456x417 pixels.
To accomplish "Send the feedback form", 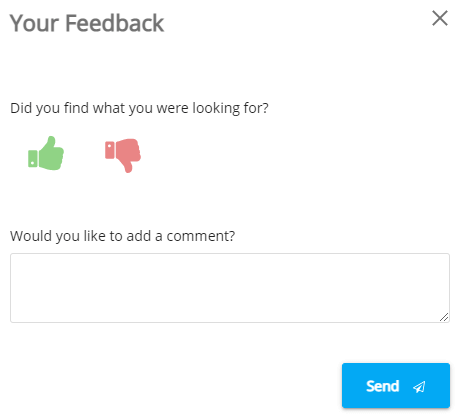I will 396,386.
